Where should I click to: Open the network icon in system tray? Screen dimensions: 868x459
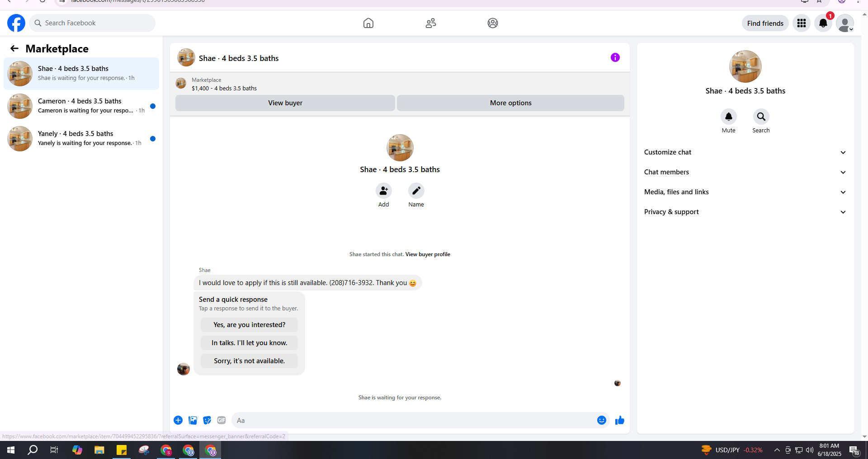(799, 450)
